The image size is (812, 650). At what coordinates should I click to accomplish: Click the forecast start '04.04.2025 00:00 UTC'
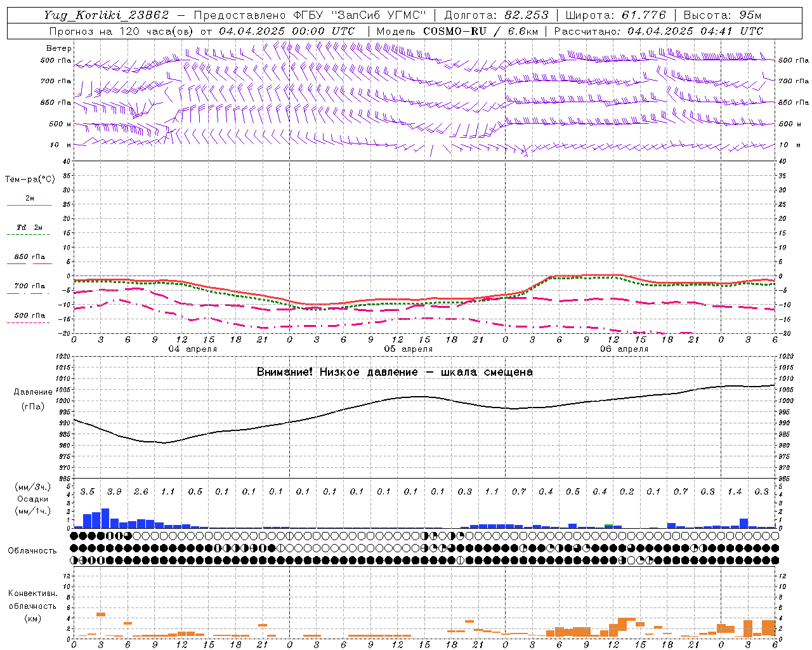(287, 31)
